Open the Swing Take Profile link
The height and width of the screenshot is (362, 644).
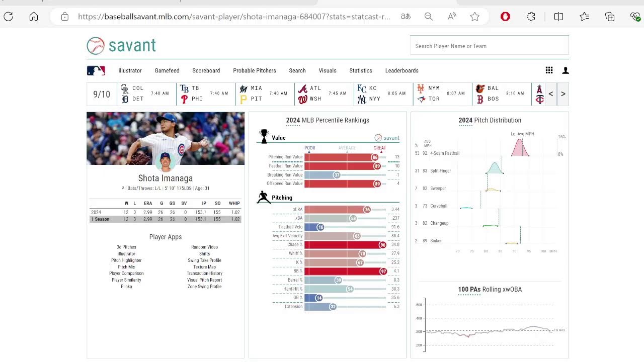click(204, 260)
